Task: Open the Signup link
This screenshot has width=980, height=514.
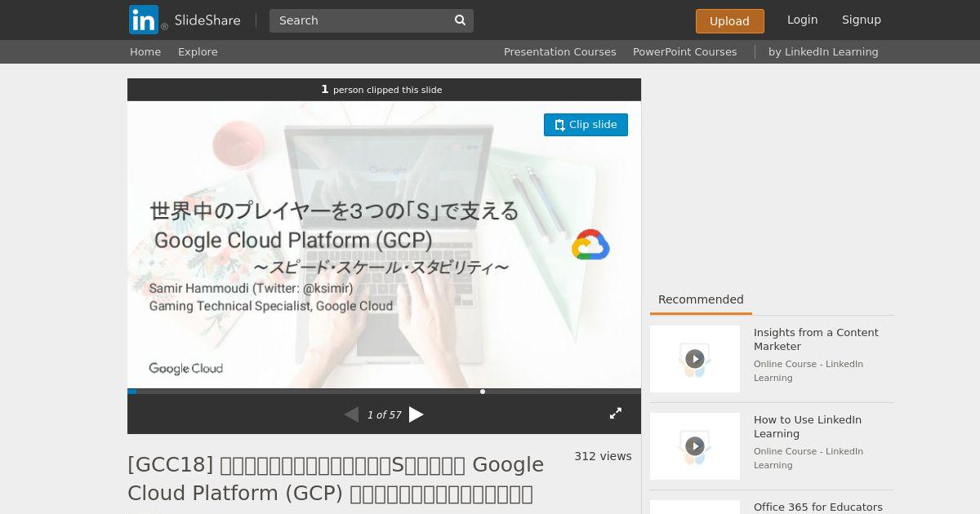Action: (861, 20)
